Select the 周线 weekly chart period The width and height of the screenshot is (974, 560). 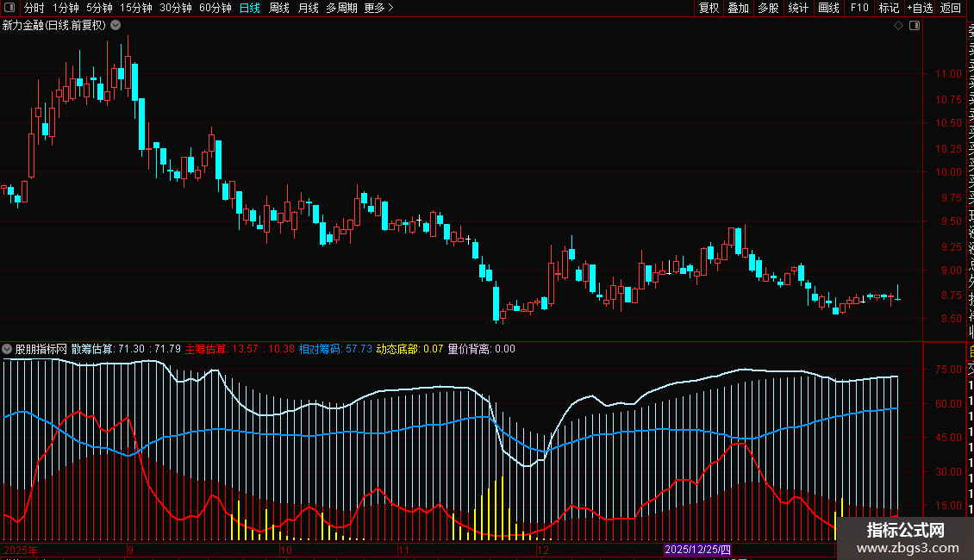pyautogui.click(x=279, y=9)
